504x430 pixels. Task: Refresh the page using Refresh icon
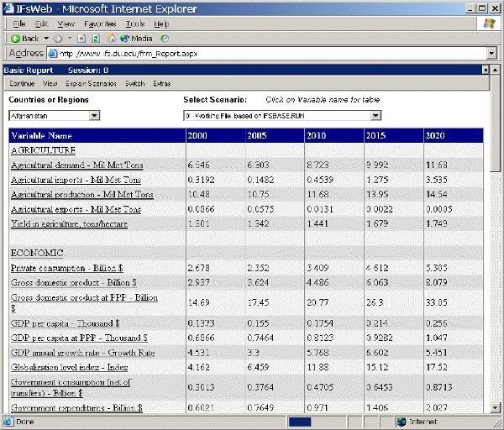[x=96, y=39]
